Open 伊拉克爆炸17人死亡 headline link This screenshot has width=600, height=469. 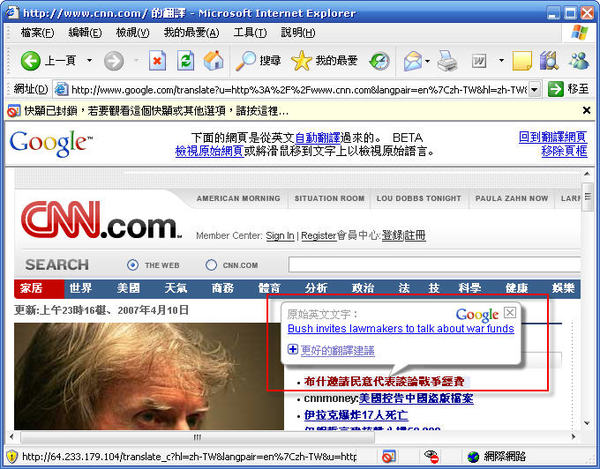[x=356, y=415]
